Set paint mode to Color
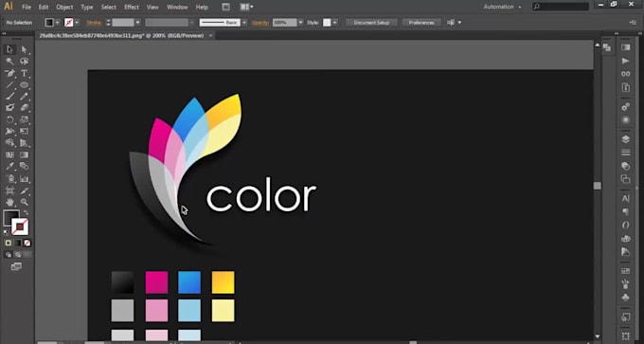The image size is (644, 344). (9, 243)
